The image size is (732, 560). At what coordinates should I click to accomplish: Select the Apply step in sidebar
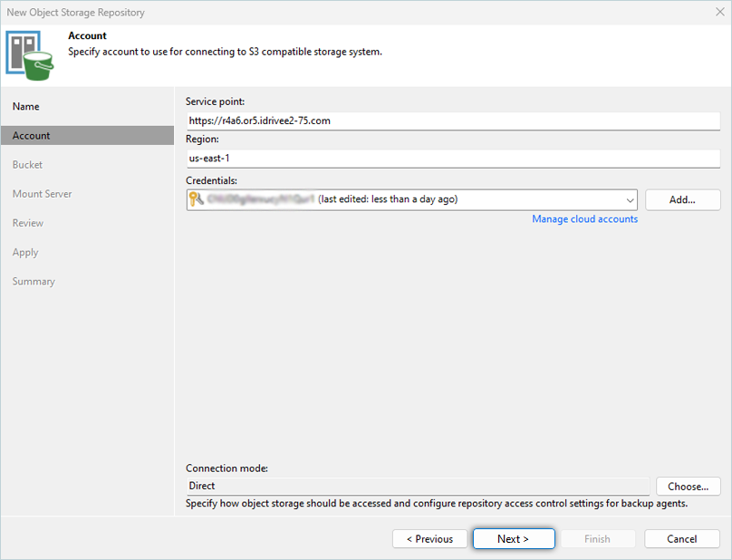coord(25,252)
